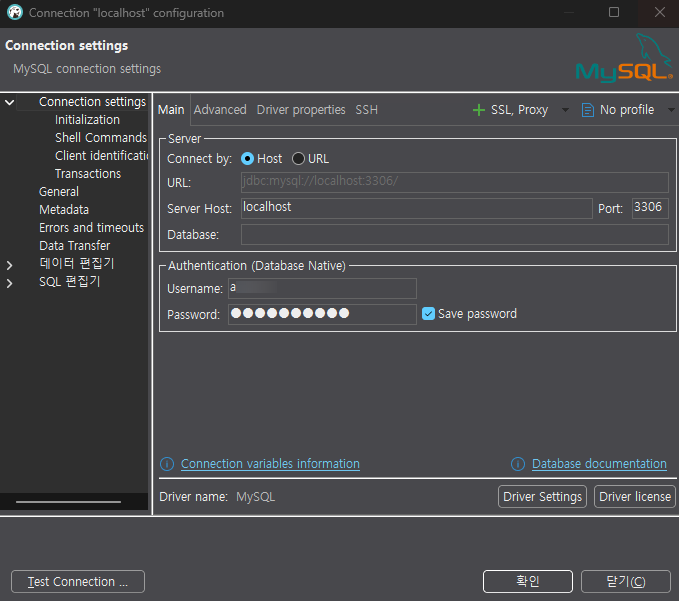This screenshot has width=679, height=601.
Task: Click the Driver license button
Action: [635, 497]
